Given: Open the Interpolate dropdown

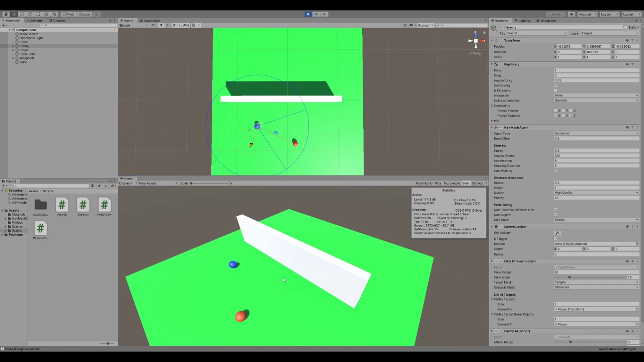Looking at the screenshot, I should click(596, 96).
